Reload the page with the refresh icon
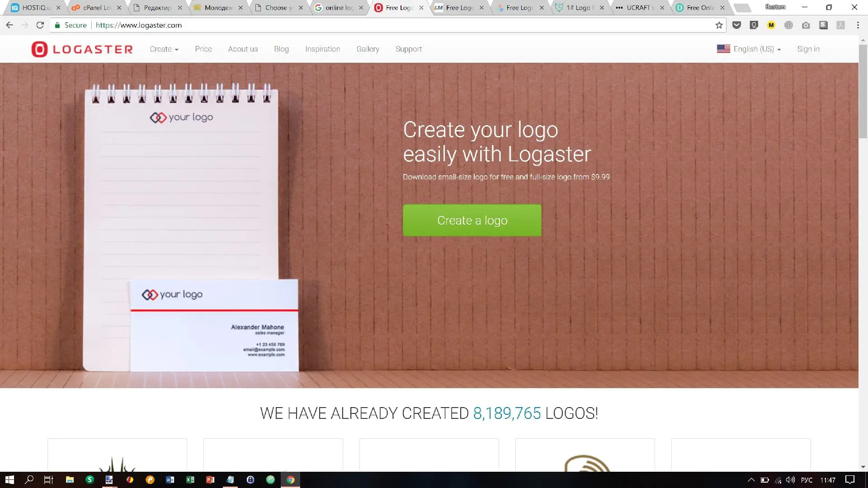The width and height of the screenshot is (868, 488). click(x=40, y=25)
